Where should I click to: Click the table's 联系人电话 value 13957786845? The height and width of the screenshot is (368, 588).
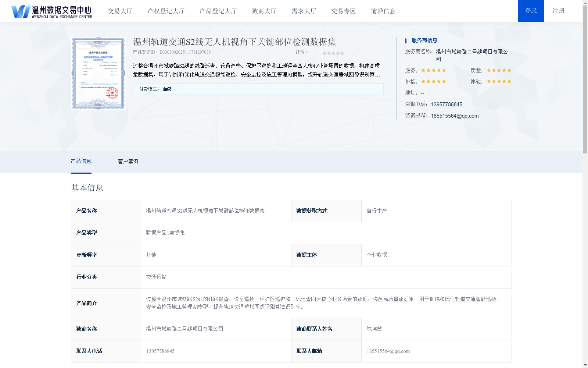click(160, 351)
